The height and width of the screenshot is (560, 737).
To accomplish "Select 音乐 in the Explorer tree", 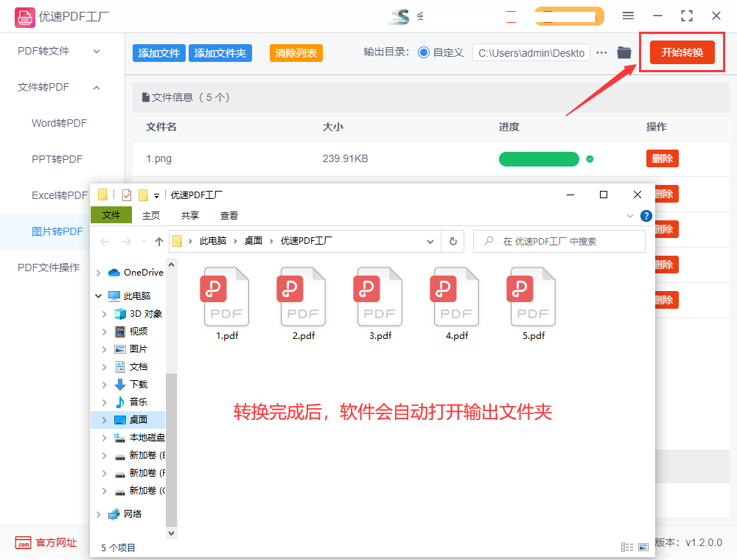I will 139,402.
